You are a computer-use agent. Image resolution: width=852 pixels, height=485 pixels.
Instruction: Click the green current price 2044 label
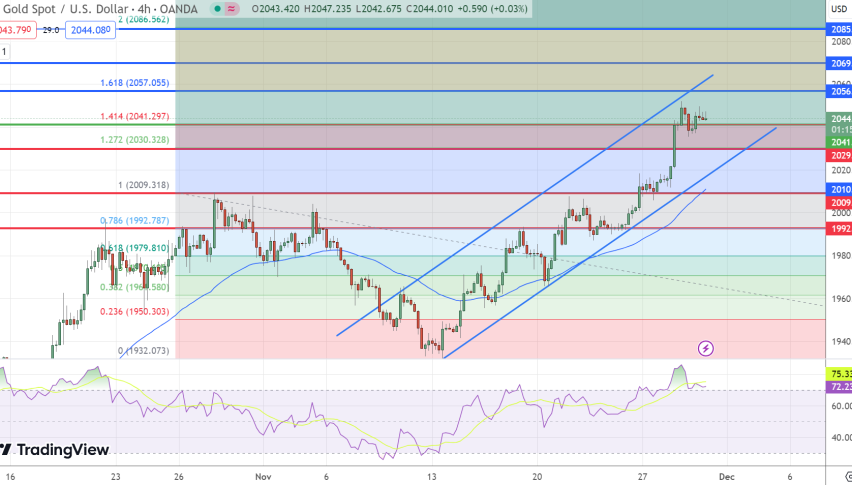pos(840,119)
